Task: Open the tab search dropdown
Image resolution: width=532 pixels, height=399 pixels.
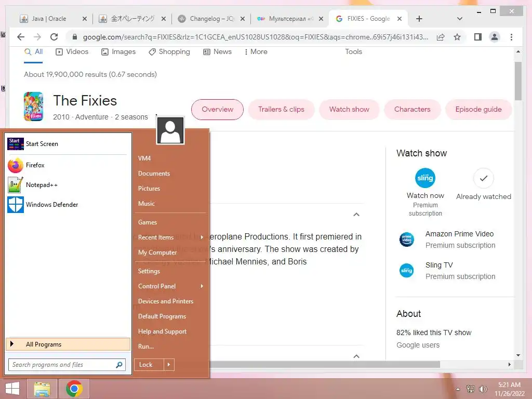Action: [x=460, y=19]
